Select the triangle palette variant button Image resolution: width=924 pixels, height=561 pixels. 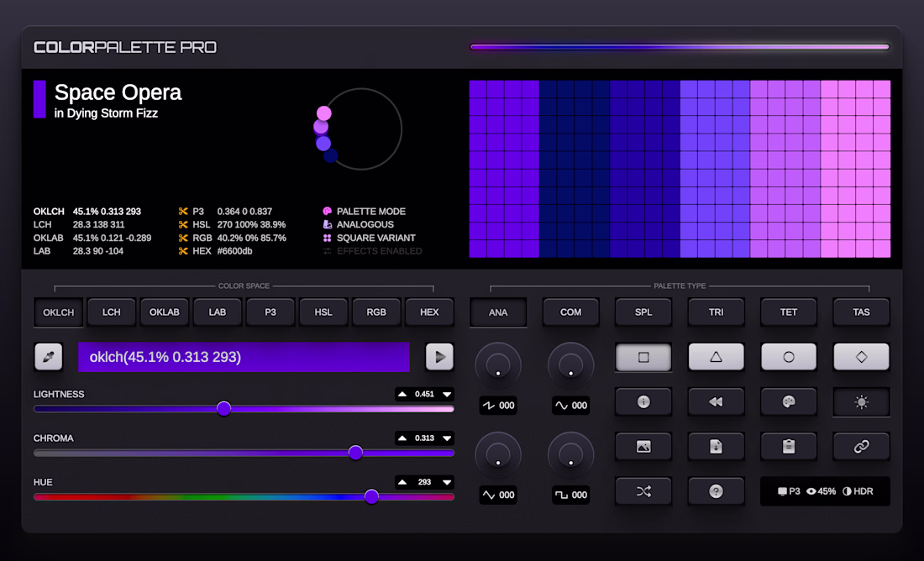click(x=716, y=357)
